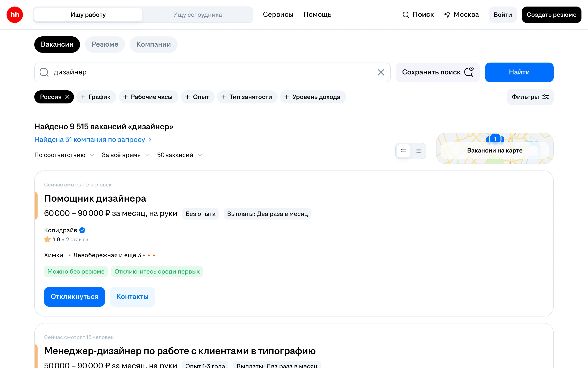Select the Компании tab

coord(154,44)
